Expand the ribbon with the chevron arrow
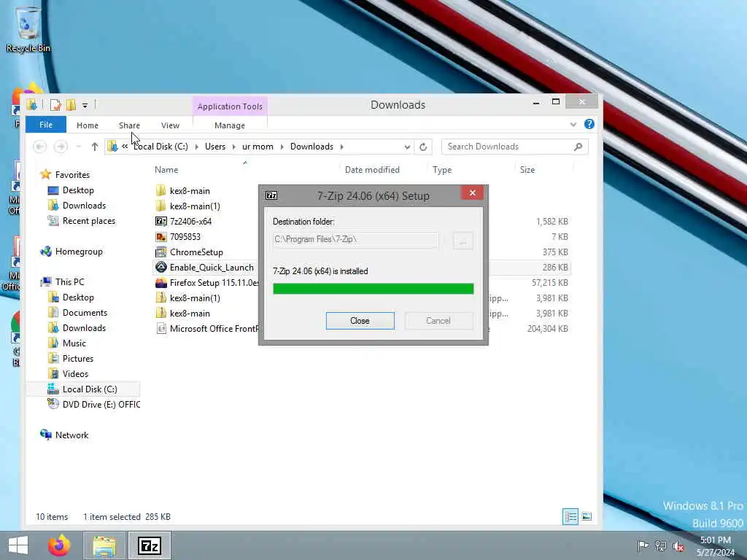Image resolution: width=747 pixels, height=560 pixels. (x=573, y=124)
